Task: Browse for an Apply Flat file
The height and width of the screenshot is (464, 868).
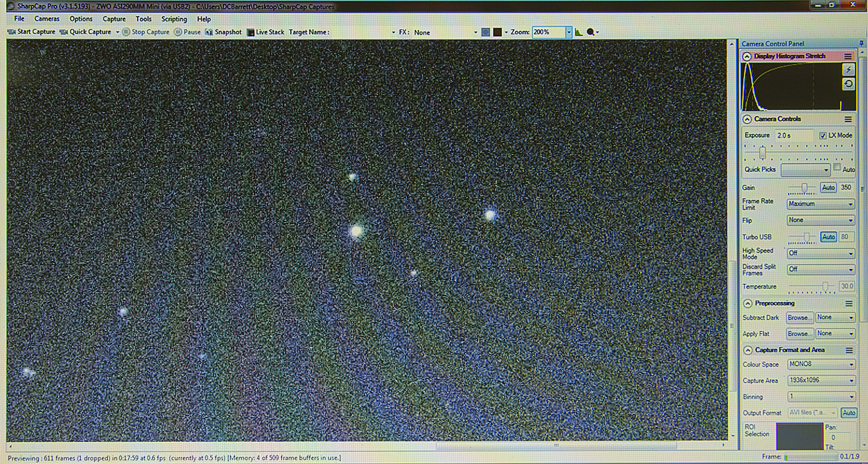Action: [x=799, y=334]
